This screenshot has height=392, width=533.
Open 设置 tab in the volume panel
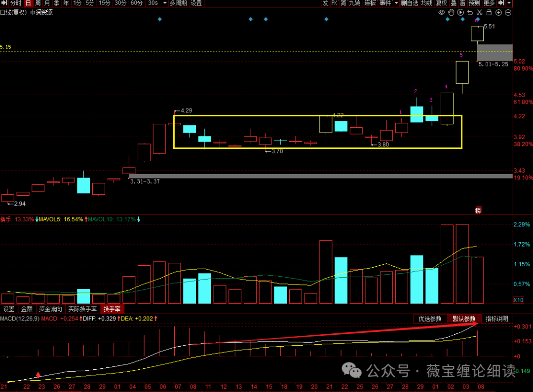coord(9,309)
